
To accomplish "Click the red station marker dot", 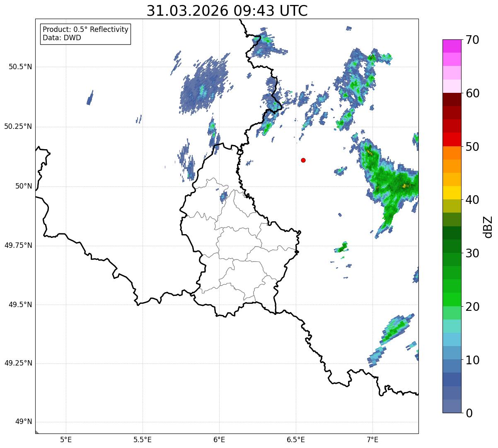I will point(303,160).
